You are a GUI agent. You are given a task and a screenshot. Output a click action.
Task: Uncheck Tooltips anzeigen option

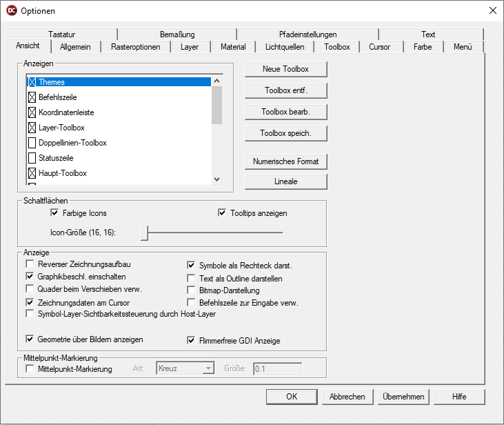point(222,213)
